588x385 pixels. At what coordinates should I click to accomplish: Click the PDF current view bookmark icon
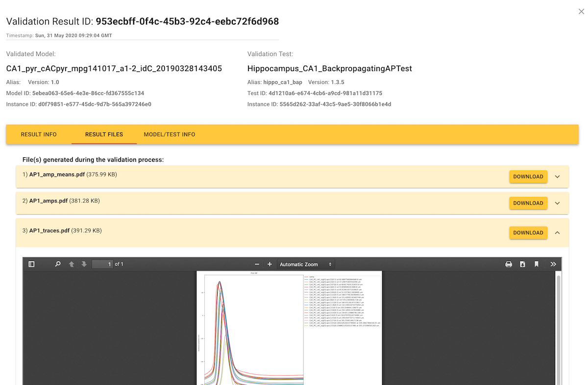tap(537, 264)
